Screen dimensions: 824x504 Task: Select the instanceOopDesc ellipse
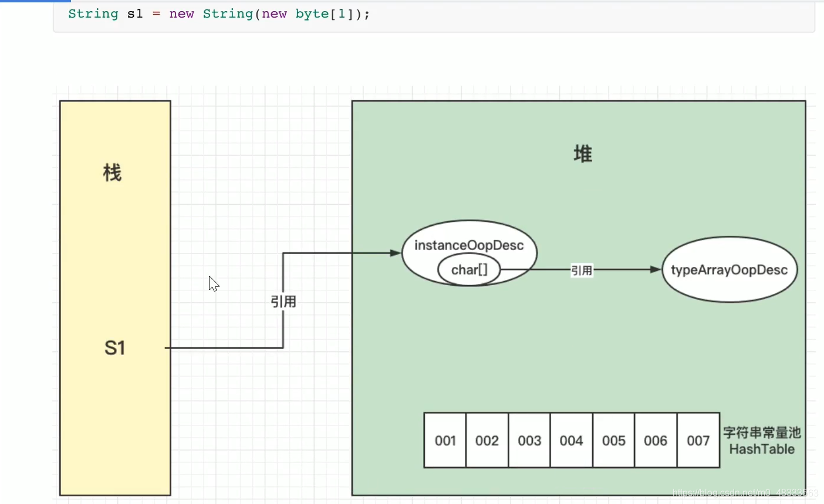pyautogui.click(x=470, y=253)
